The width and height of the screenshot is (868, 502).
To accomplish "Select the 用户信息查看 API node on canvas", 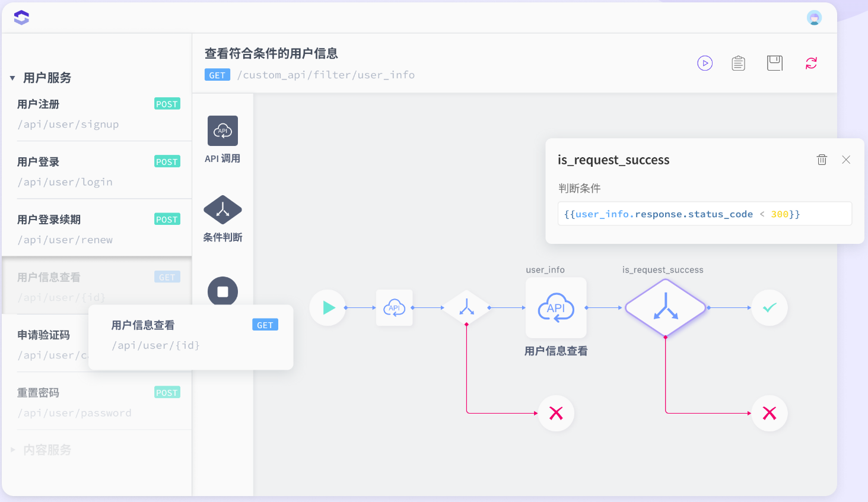I will [556, 307].
